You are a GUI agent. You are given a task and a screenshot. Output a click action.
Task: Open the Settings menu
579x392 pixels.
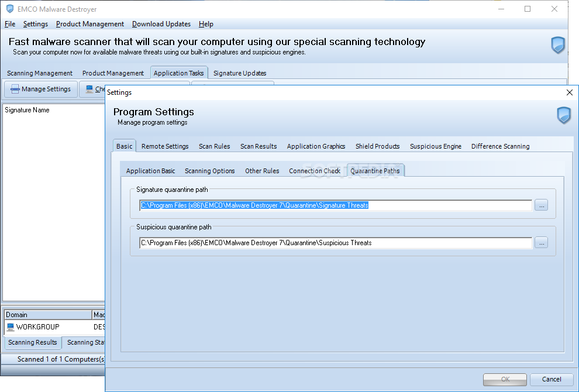(x=36, y=24)
